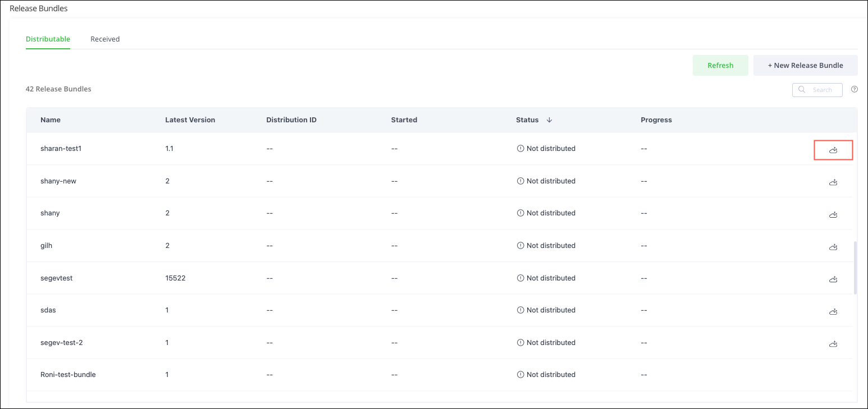
Task: Open the sharan-test1 release bundle
Action: [61, 149]
